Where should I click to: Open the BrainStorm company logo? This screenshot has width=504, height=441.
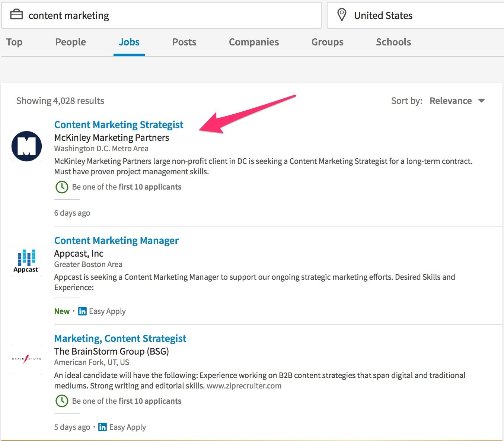(x=26, y=359)
